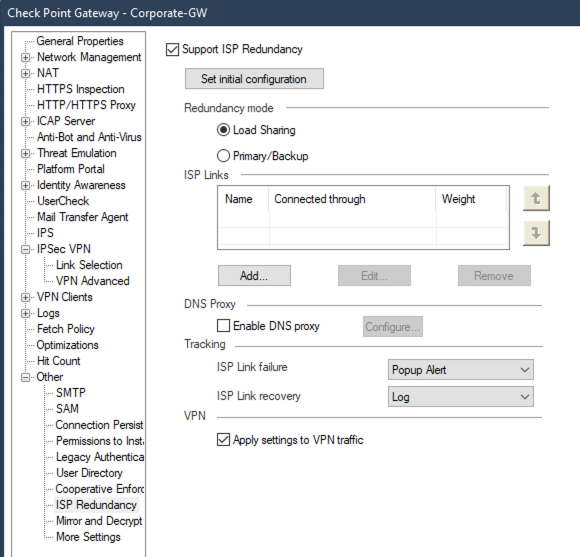Expand NAT tree node
This screenshot has width=580, height=557.
coord(25,73)
